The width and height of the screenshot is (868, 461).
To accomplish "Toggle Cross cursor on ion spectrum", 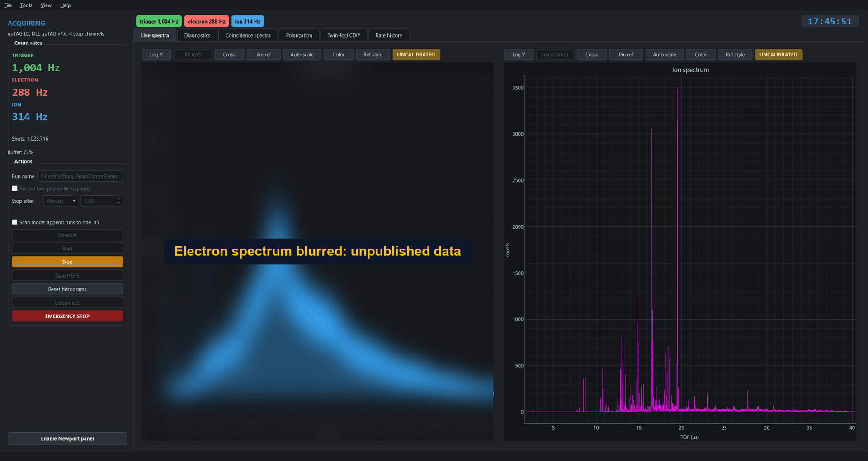I will click(591, 55).
